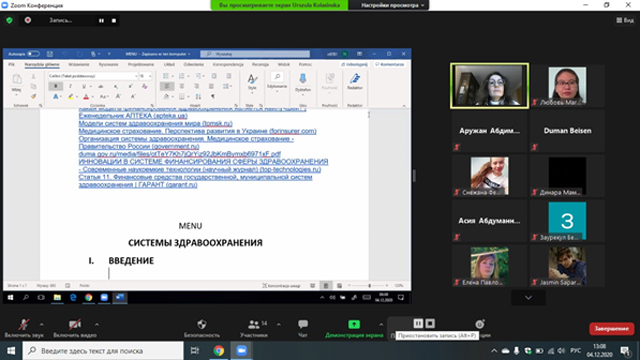Stop recording with the top-left stop button
This screenshot has width=640, height=360.
(x=114, y=20)
